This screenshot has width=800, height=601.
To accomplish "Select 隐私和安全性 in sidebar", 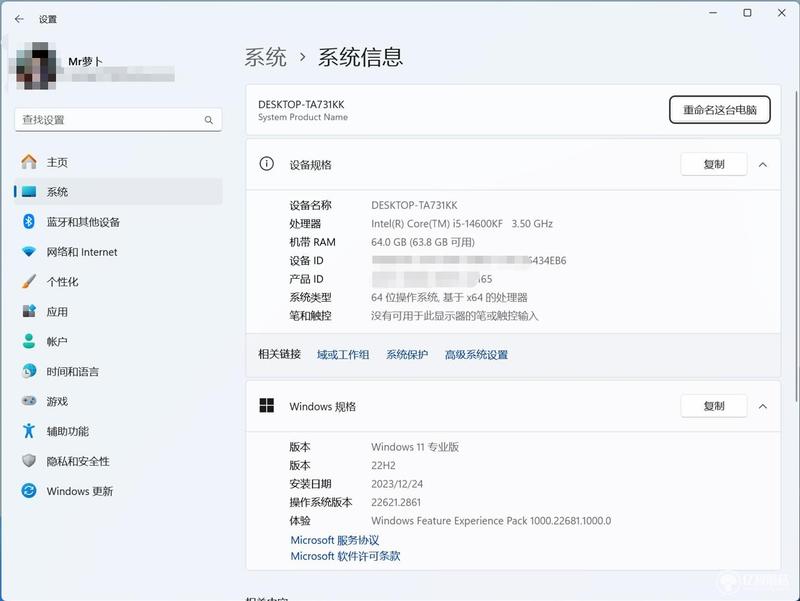I will pos(118,461).
